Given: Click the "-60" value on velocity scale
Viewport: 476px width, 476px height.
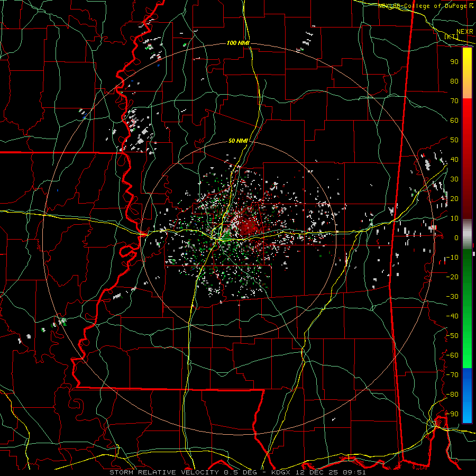Looking at the screenshot, I should pos(452,355).
